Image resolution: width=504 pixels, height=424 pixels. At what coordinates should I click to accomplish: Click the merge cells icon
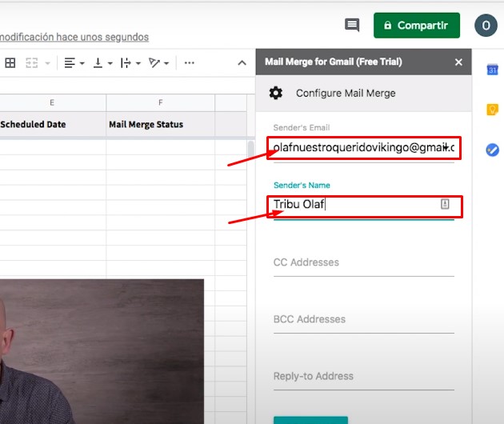pyautogui.click(x=31, y=62)
